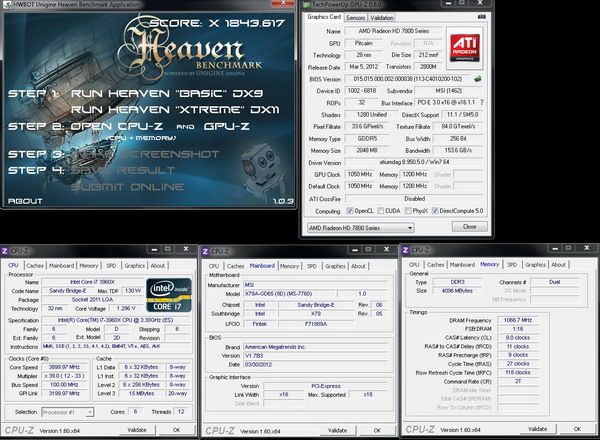Open SPD tab in CPU-Z CPU window
Viewport: 600px width, 440px height.
111,265
